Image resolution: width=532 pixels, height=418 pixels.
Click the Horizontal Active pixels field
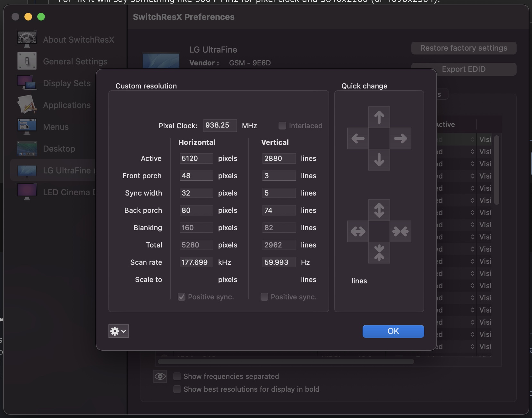(x=196, y=158)
